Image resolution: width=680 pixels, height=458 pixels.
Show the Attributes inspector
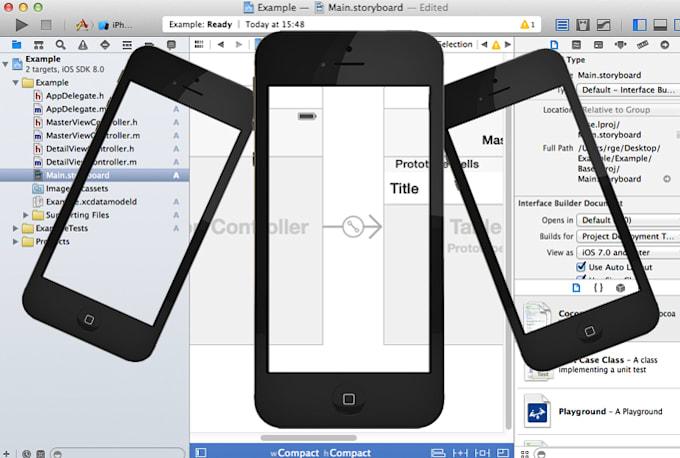pyautogui.click(x=621, y=45)
